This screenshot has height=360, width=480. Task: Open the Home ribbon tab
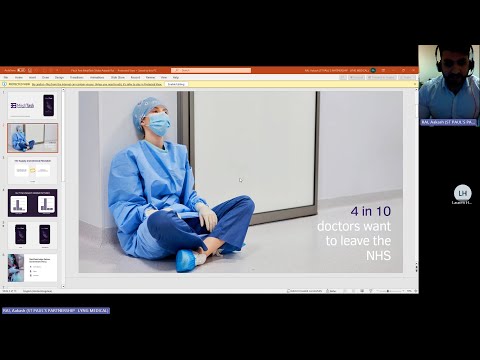(x=19, y=77)
